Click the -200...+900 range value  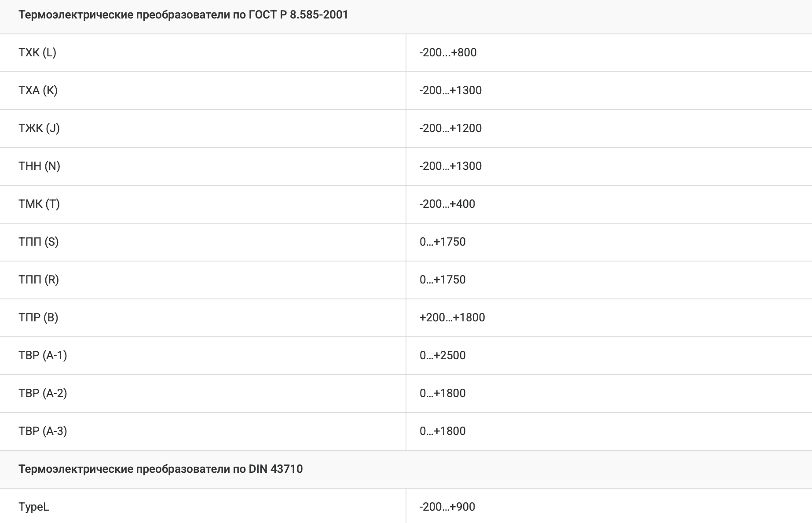pyautogui.click(x=447, y=507)
